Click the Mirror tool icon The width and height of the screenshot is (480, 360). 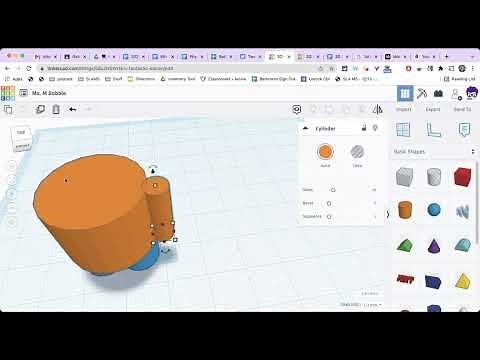377,109
